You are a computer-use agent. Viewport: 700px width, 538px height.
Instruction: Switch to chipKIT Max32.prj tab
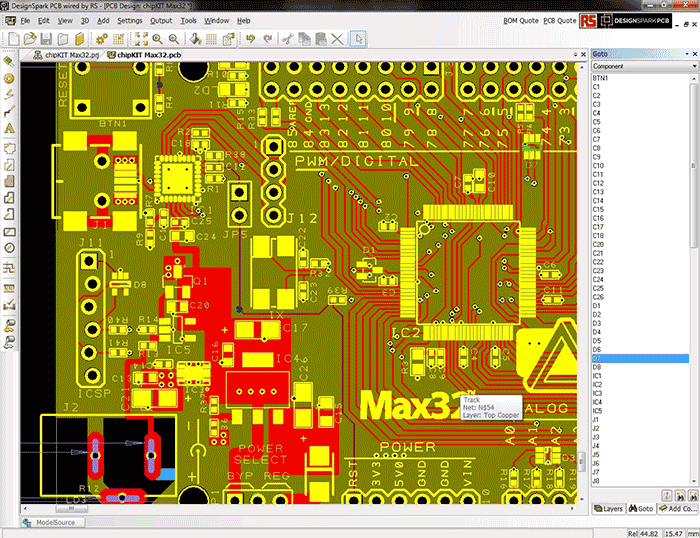66,55
